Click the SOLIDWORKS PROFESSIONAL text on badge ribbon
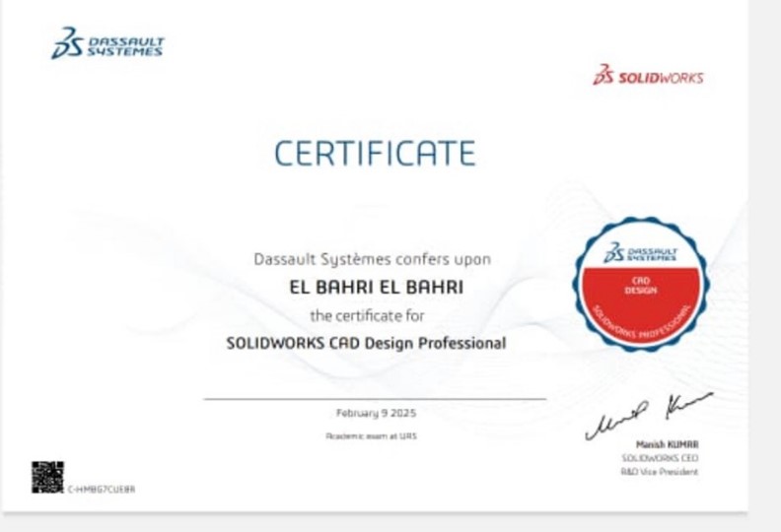781x532 pixels. [640, 327]
